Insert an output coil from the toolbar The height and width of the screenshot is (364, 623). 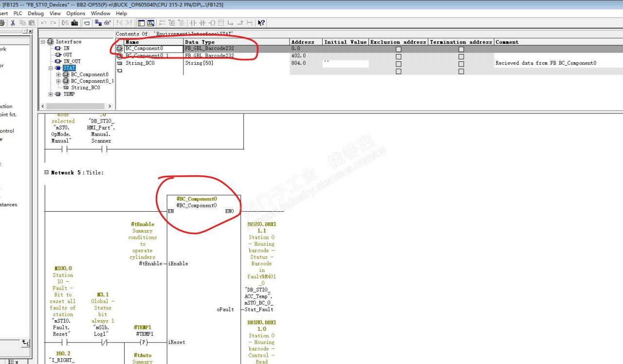[x=212, y=23]
